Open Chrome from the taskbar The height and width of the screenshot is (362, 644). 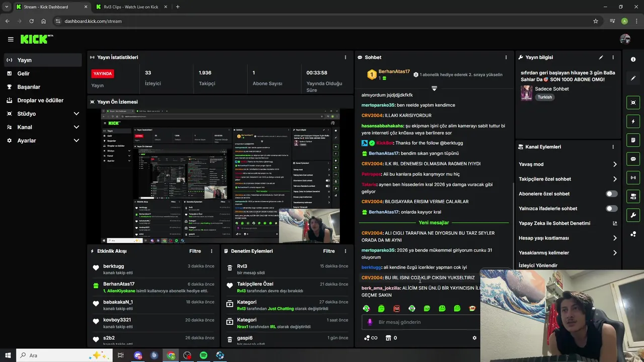click(x=171, y=355)
